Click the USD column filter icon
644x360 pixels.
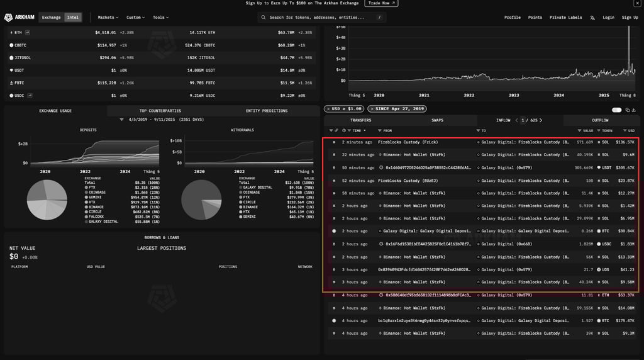pyautogui.click(x=625, y=131)
